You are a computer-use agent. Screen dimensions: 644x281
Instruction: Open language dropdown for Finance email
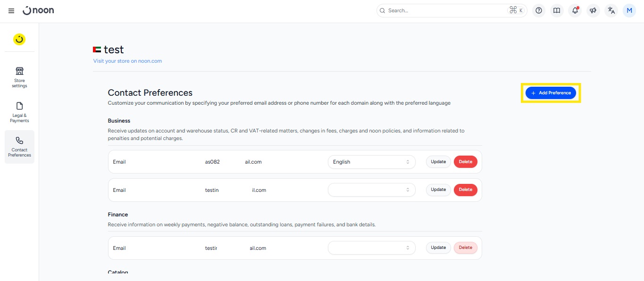371,248
